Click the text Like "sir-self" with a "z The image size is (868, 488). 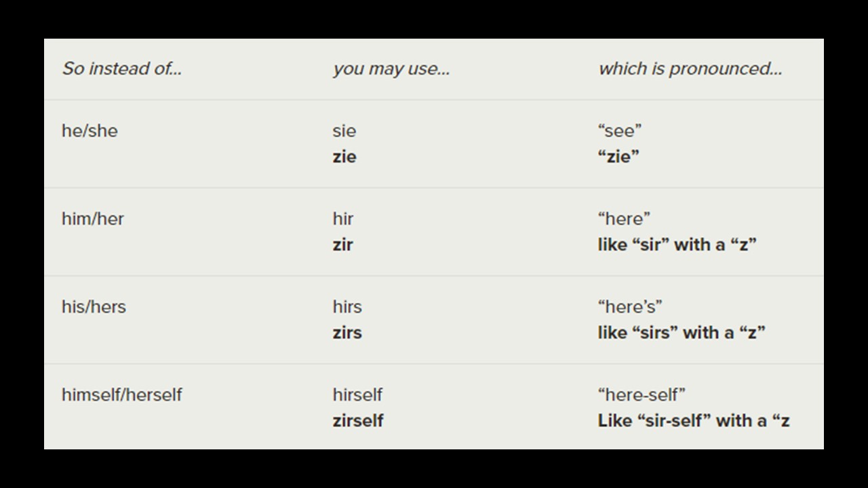click(x=693, y=421)
